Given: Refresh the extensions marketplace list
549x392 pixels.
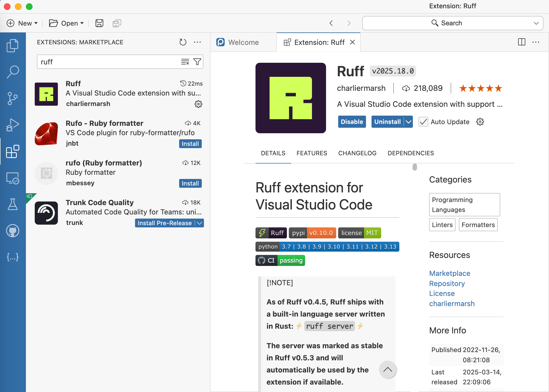Looking at the screenshot, I should point(183,42).
